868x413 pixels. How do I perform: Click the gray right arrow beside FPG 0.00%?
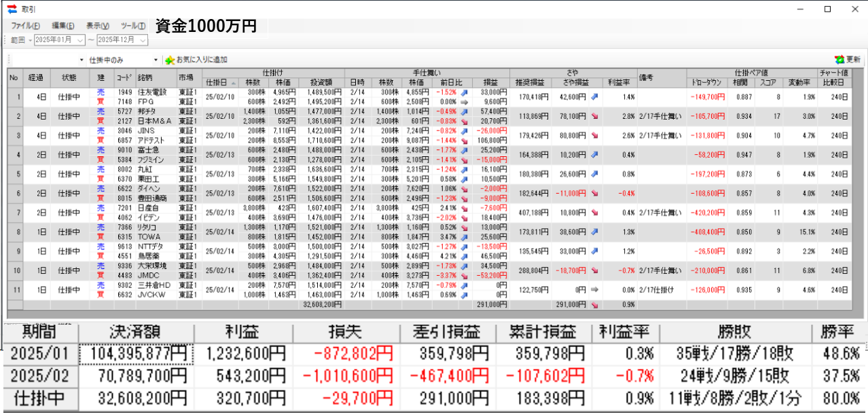pos(465,102)
